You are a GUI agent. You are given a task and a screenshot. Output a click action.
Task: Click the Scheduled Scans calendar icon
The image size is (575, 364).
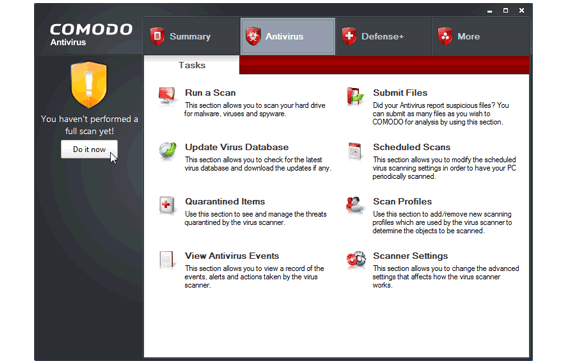(355, 151)
